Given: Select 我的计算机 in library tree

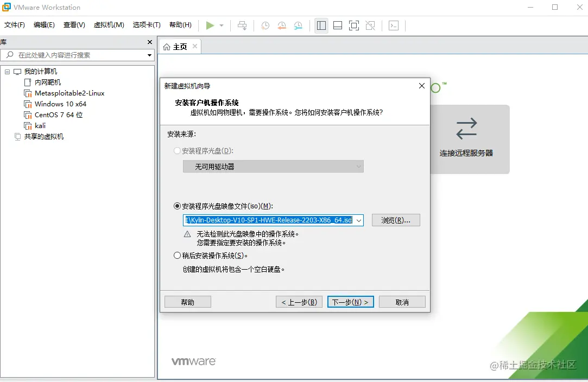Looking at the screenshot, I should [41, 71].
